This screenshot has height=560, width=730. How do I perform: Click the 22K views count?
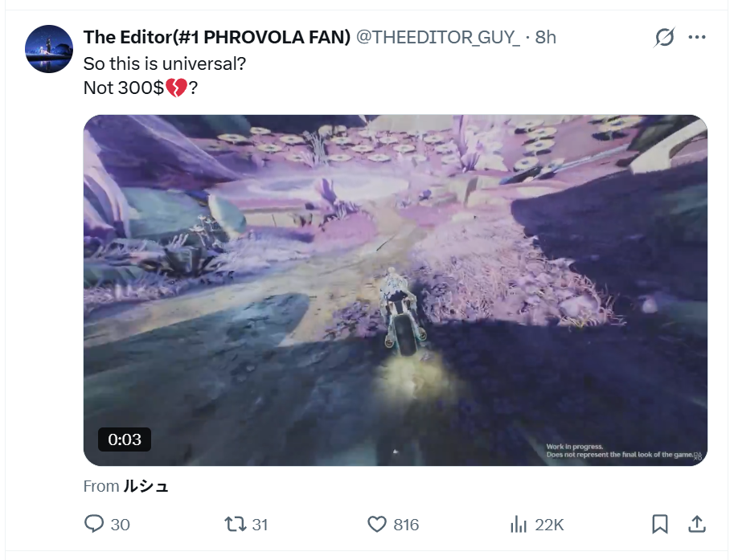(x=549, y=525)
